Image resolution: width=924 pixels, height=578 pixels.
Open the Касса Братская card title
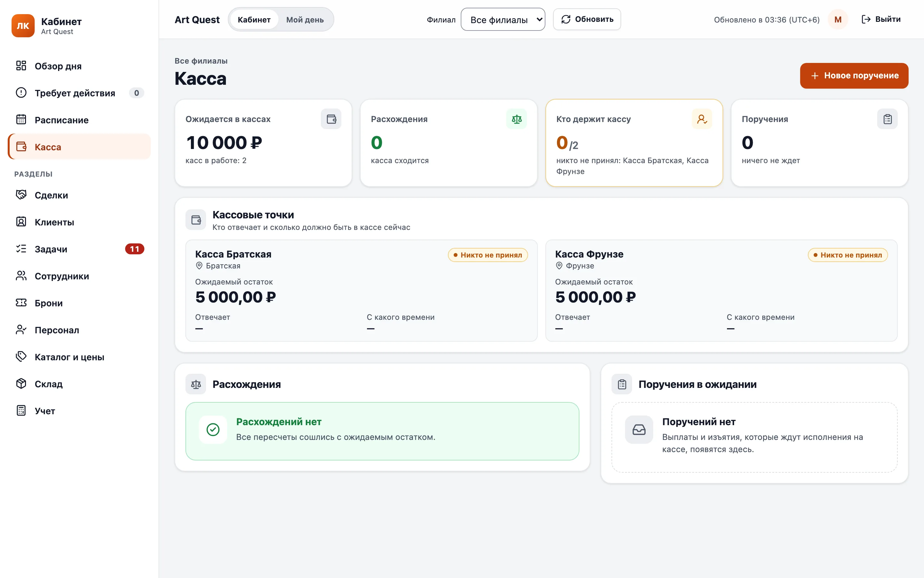[233, 254]
